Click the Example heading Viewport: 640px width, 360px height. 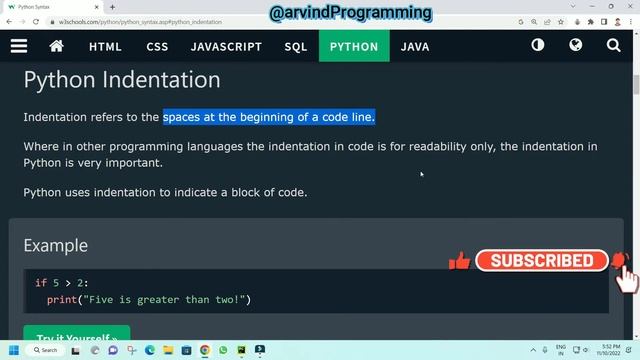(56, 245)
